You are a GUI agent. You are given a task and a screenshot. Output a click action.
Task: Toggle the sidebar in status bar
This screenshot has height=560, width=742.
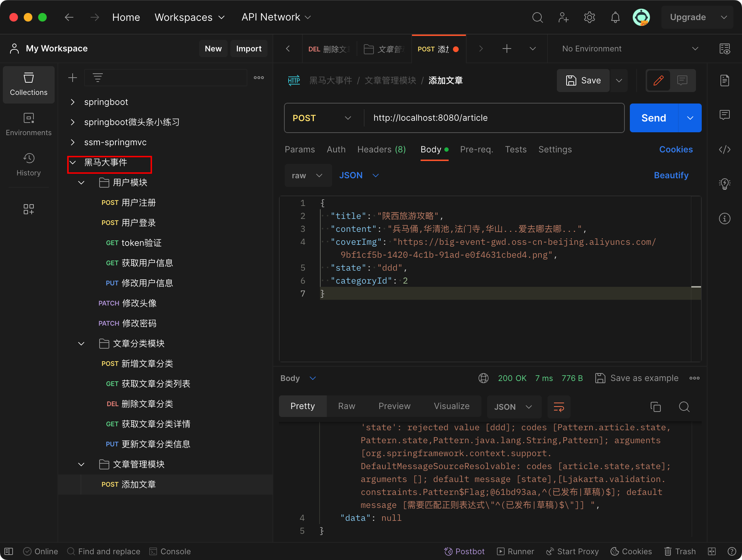click(9, 551)
